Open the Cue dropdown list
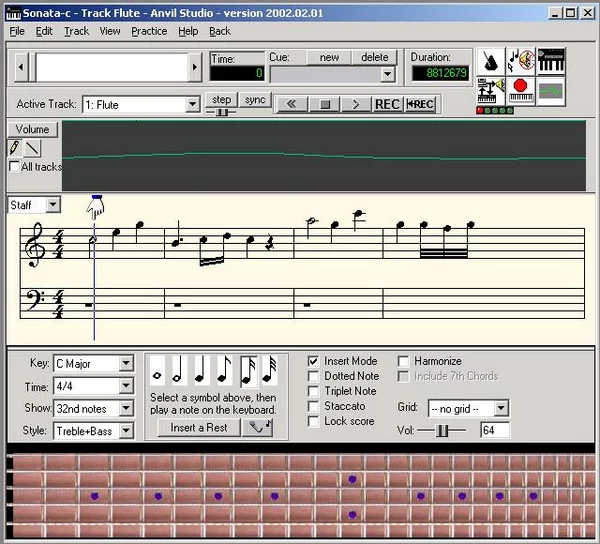Viewport: 600px width, 544px height. click(388, 74)
